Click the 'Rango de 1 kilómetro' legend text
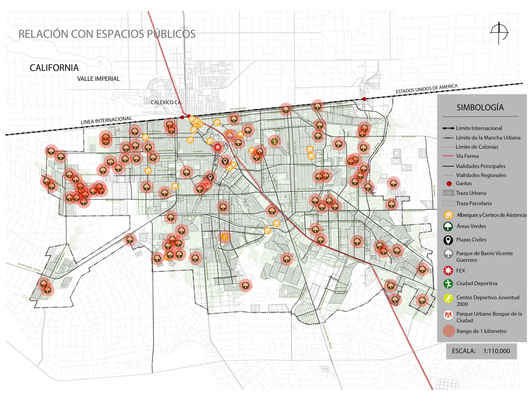Viewport: 532px width, 411px height. [481, 331]
